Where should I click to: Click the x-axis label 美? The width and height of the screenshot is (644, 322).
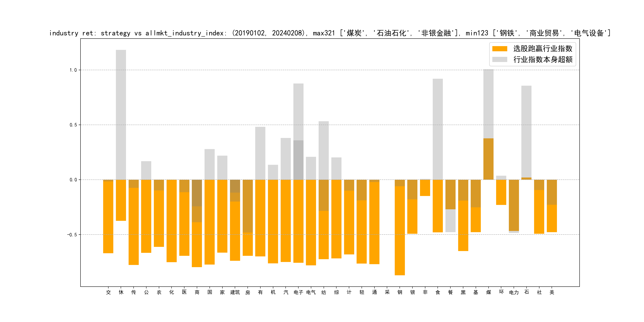[x=552, y=292]
